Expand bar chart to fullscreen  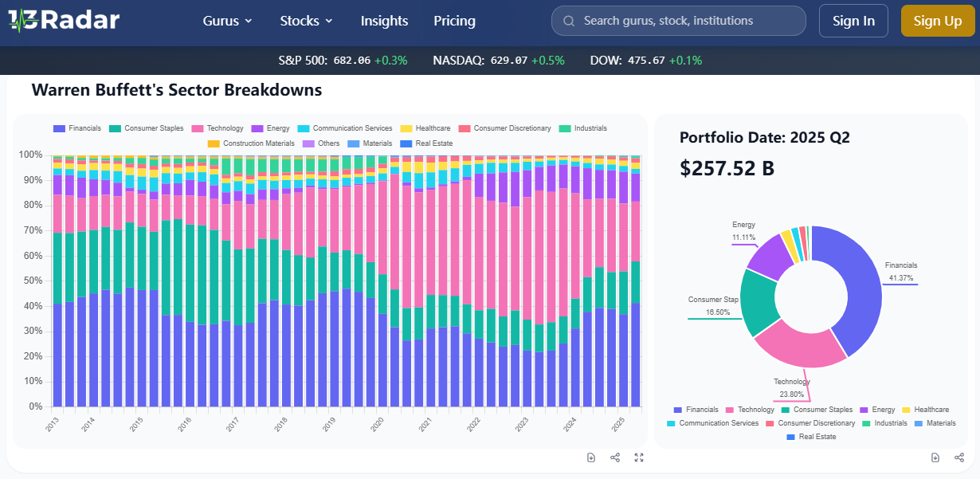(639, 457)
